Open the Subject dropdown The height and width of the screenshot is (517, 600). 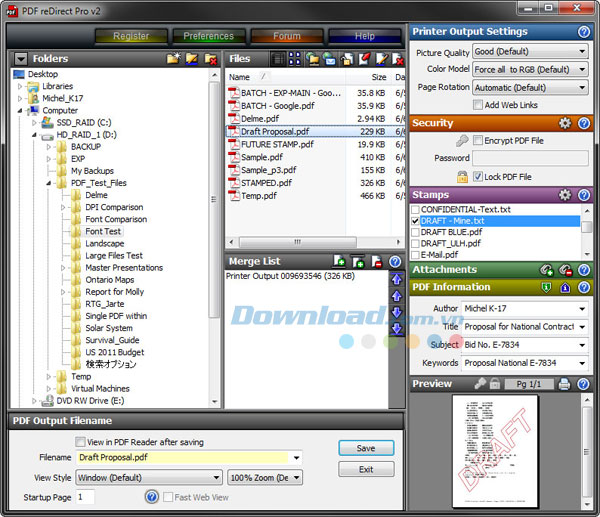click(x=582, y=345)
